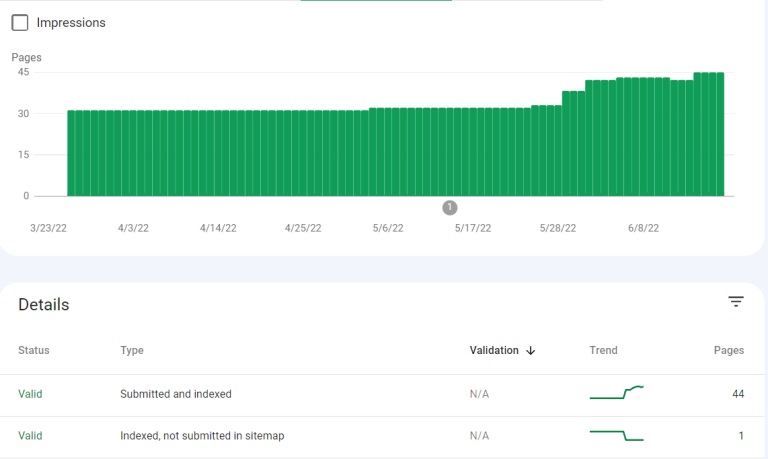Open the Details filter icon

(x=736, y=302)
